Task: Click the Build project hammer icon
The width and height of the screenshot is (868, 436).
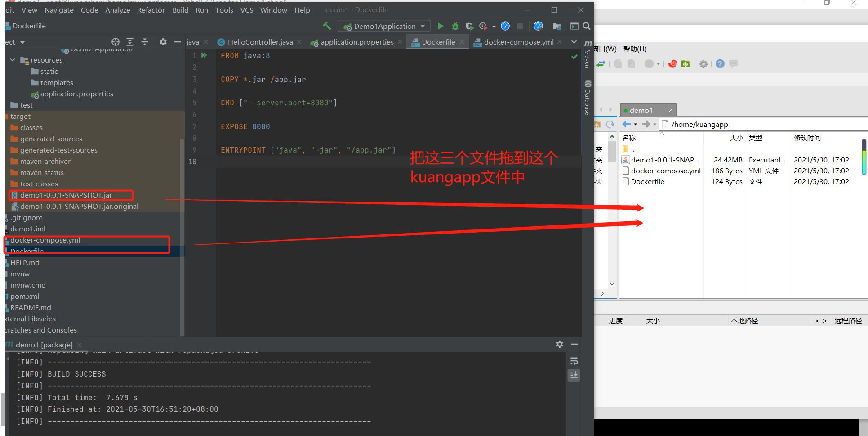Action: (327, 26)
